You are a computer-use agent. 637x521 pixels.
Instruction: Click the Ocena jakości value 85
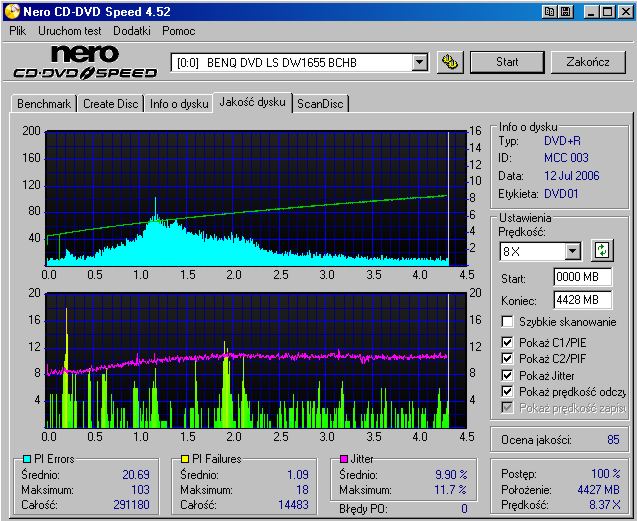613,440
